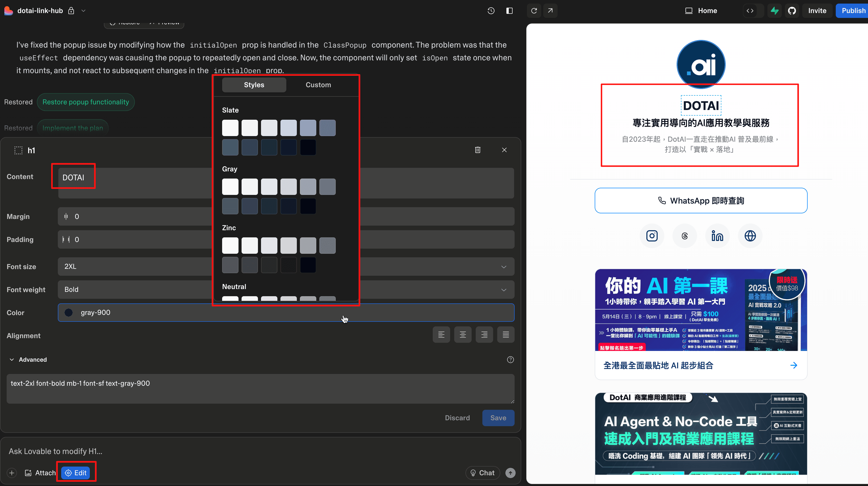Open the Instagram icon in the preview
The image size is (868, 486).
click(x=652, y=236)
